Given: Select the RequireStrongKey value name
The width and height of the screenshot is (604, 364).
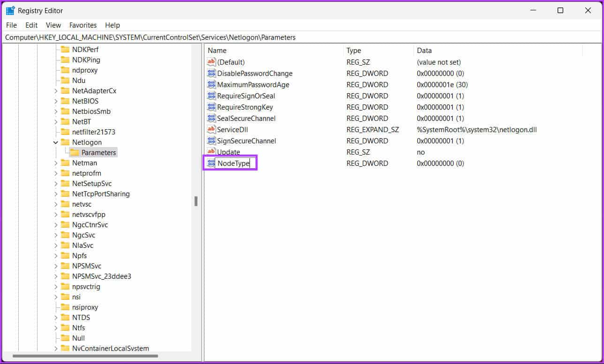Looking at the screenshot, I should coord(245,107).
